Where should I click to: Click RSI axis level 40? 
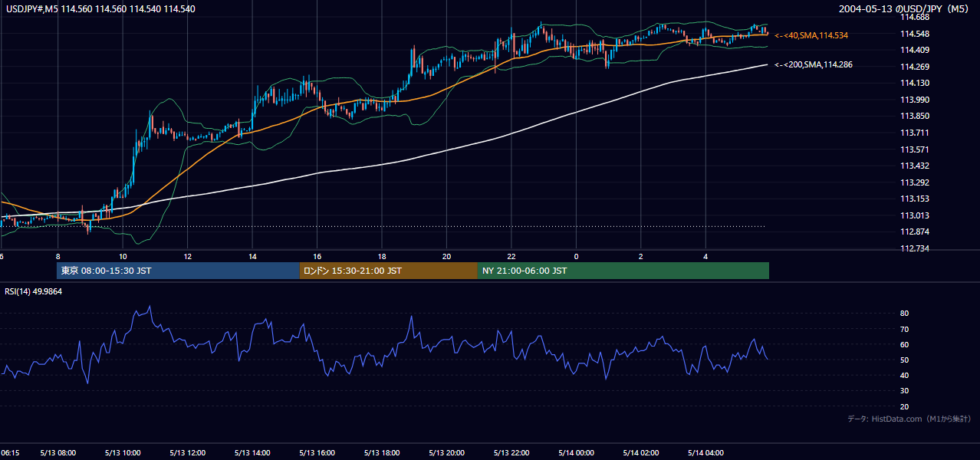click(904, 375)
